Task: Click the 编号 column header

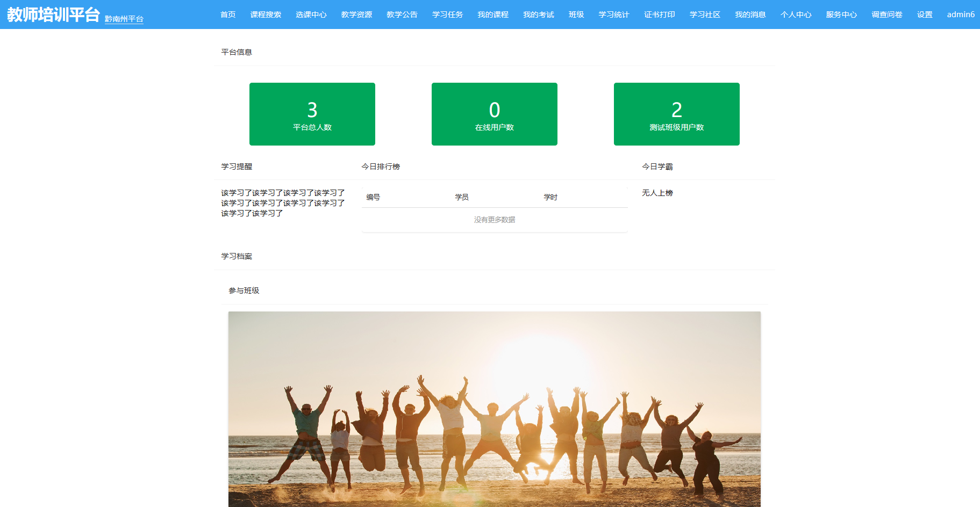Action: (373, 197)
